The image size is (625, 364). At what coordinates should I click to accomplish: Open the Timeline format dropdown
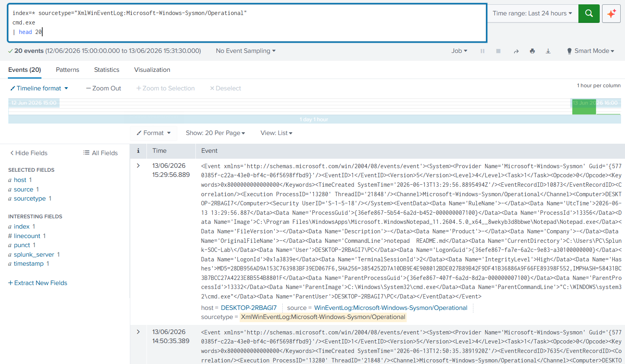[39, 88]
